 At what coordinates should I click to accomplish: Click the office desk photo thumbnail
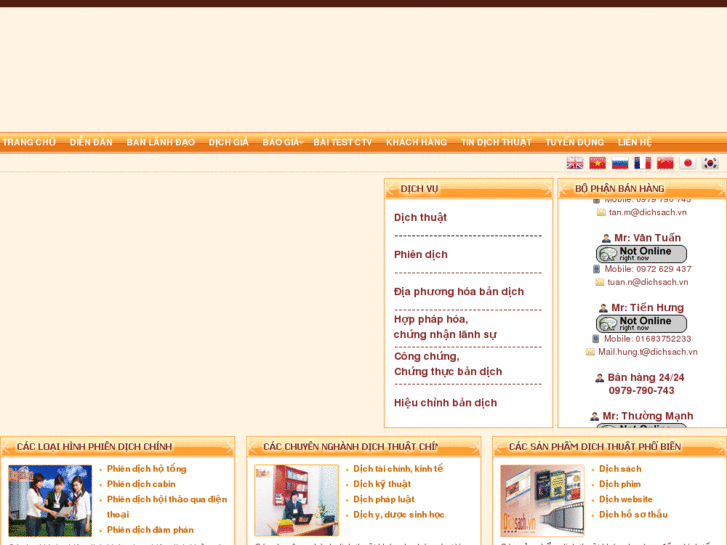click(296, 500)
